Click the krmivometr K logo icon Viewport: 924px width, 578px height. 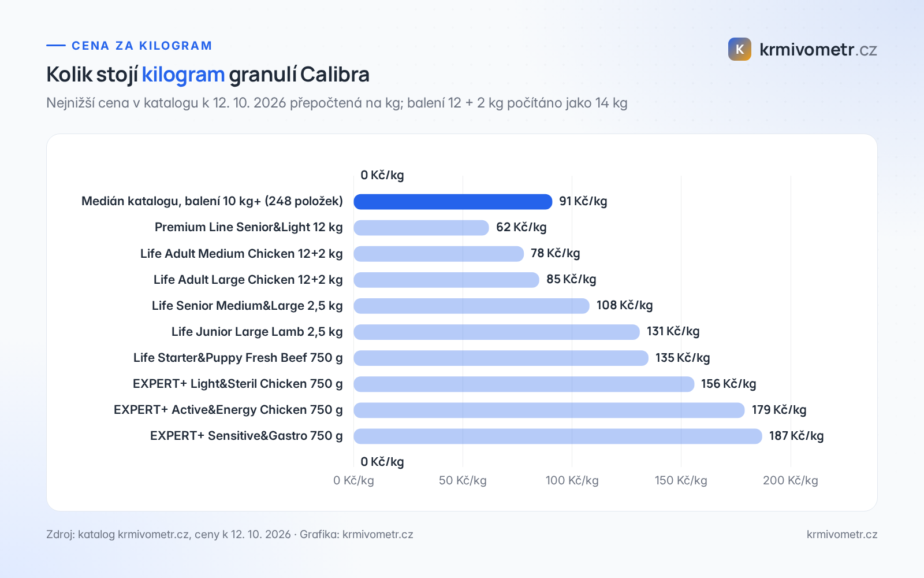tap(740, 49)
